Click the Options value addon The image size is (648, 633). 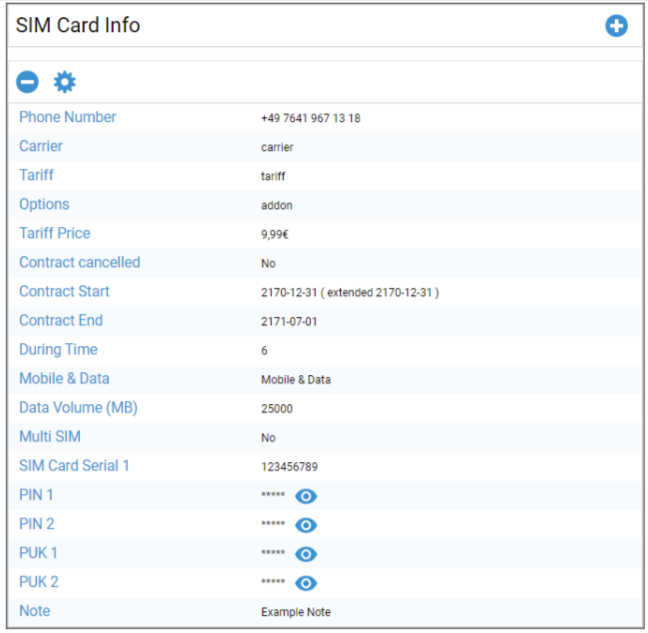[x=276, y=205]
